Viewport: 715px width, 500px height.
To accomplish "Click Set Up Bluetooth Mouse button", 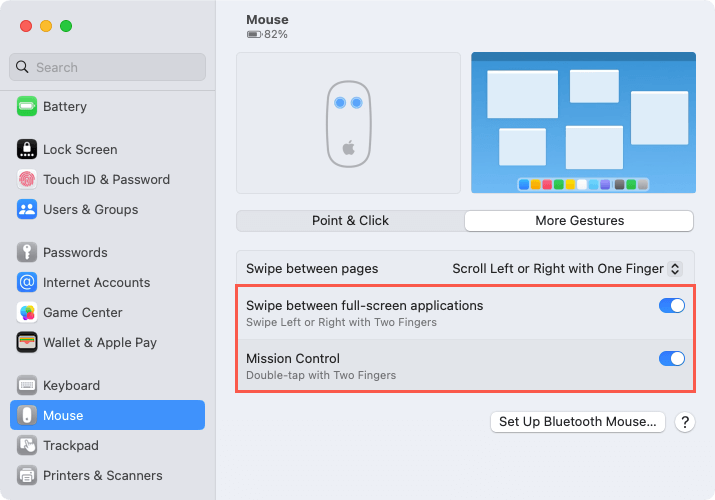I will coord(577,422).
